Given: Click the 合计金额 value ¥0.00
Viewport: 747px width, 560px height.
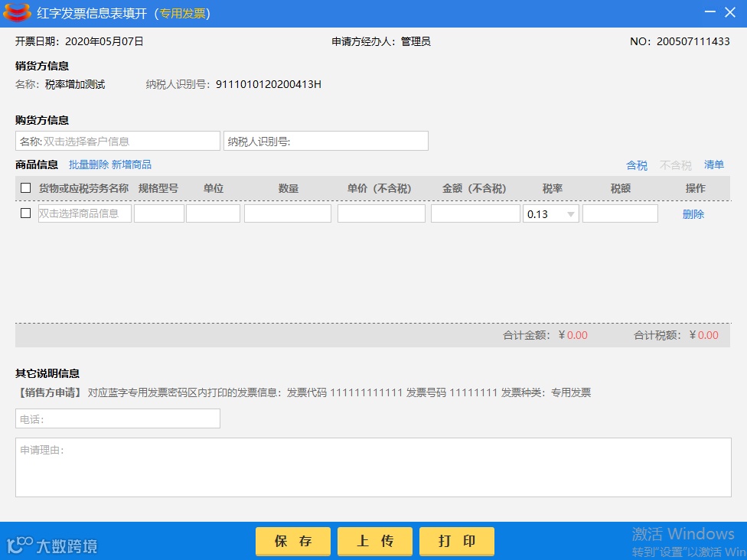Looking at the screenshot, I should [x=572, y=335].
